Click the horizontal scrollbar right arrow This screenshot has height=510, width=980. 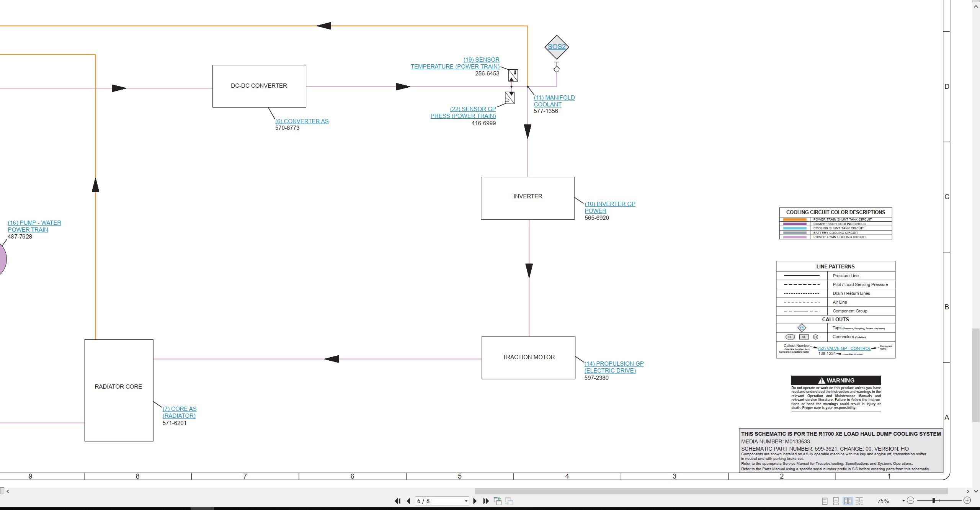point(967,491)
